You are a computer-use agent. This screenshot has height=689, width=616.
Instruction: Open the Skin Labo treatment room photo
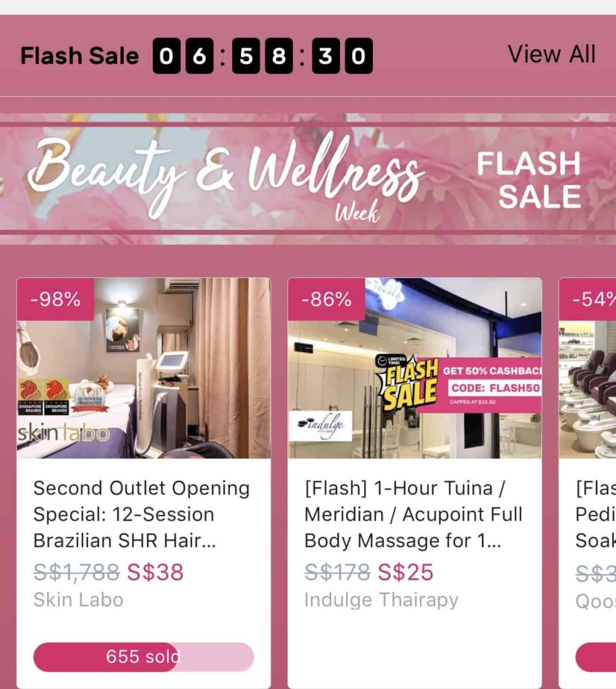coord(143,368)
